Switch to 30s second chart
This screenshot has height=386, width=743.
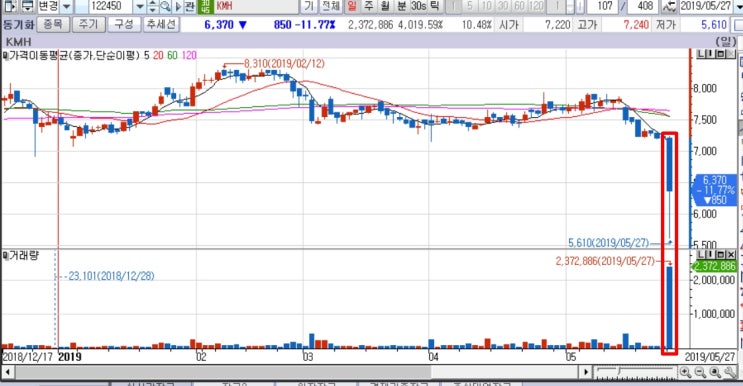tap(418, 6)
